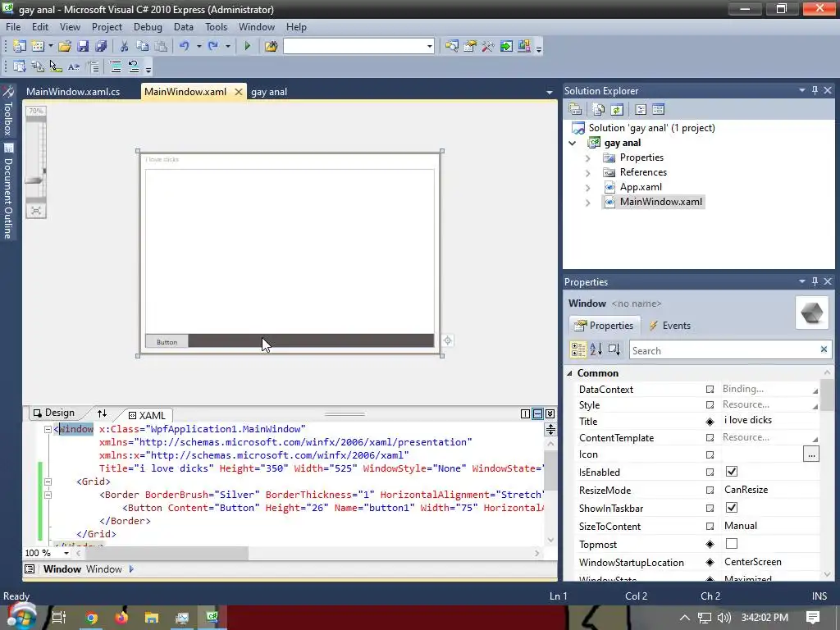Open the Project menu

pyautogui.click(x=107, y=27)
